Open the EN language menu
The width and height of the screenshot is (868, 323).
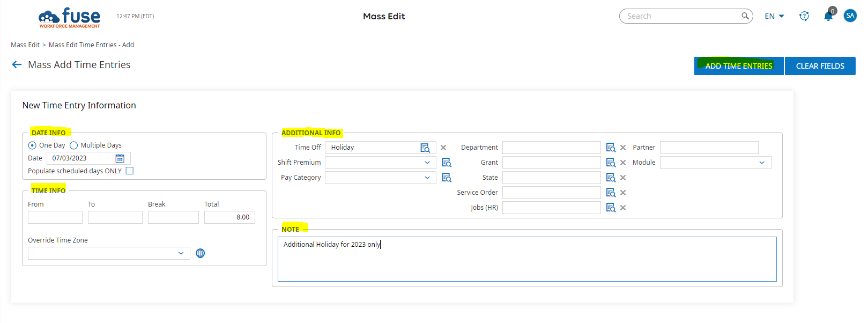774,16
